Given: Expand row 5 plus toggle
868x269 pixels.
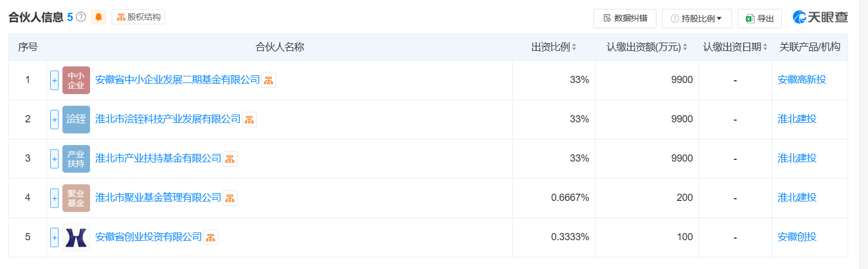Looking at the screenshot, I should 54,237.
